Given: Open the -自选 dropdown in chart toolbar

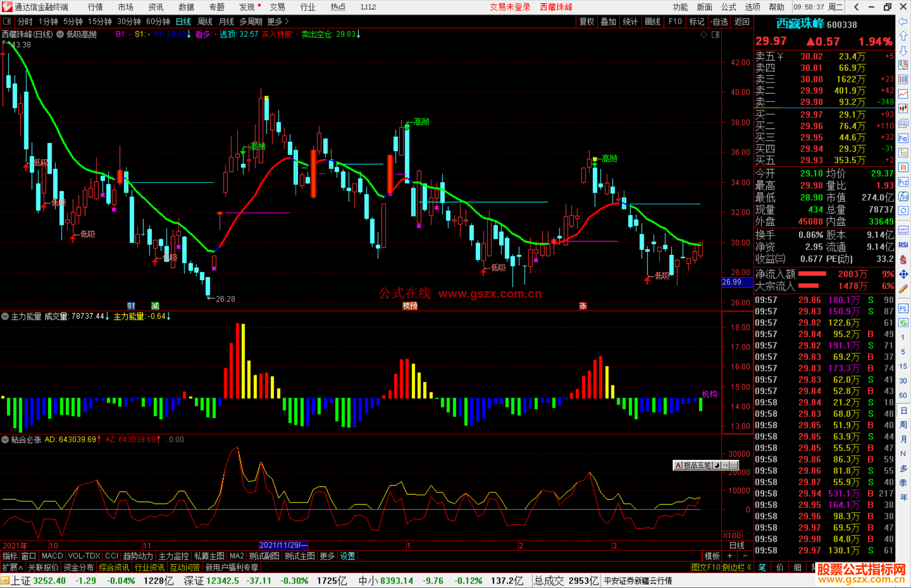Looking at the screenshot, I should pos(719,21).
